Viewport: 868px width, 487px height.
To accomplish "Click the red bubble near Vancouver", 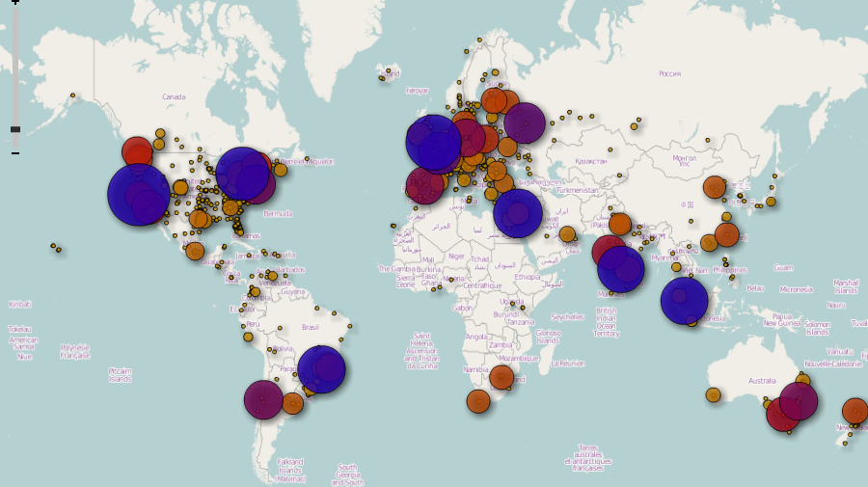I will click(x=137, y=151).
